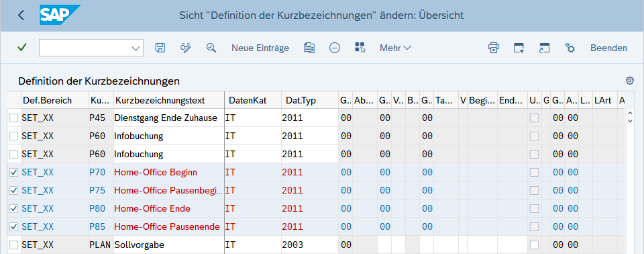Click the magnifier details icon
The image size is (644, 254).
[211, 48]
